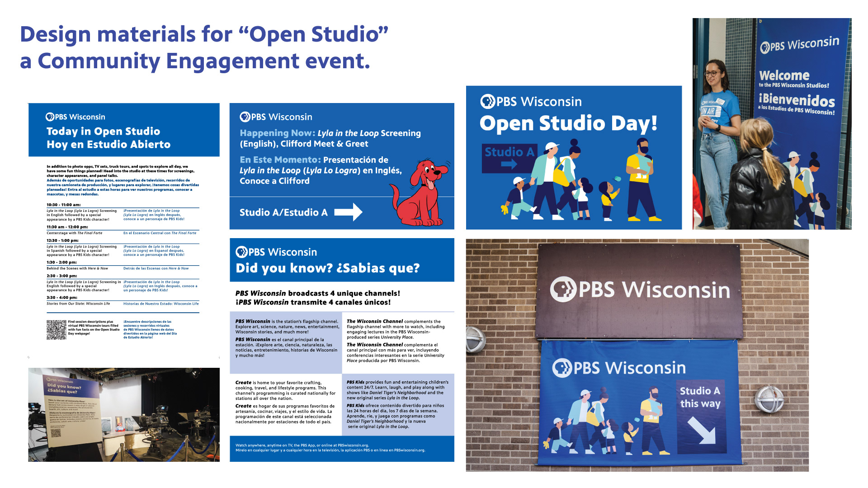Click 'The Wisconsin Channel complements' paragraph
Image resolution: width=868 pixels, height=488 pixels.
point(396,329)
